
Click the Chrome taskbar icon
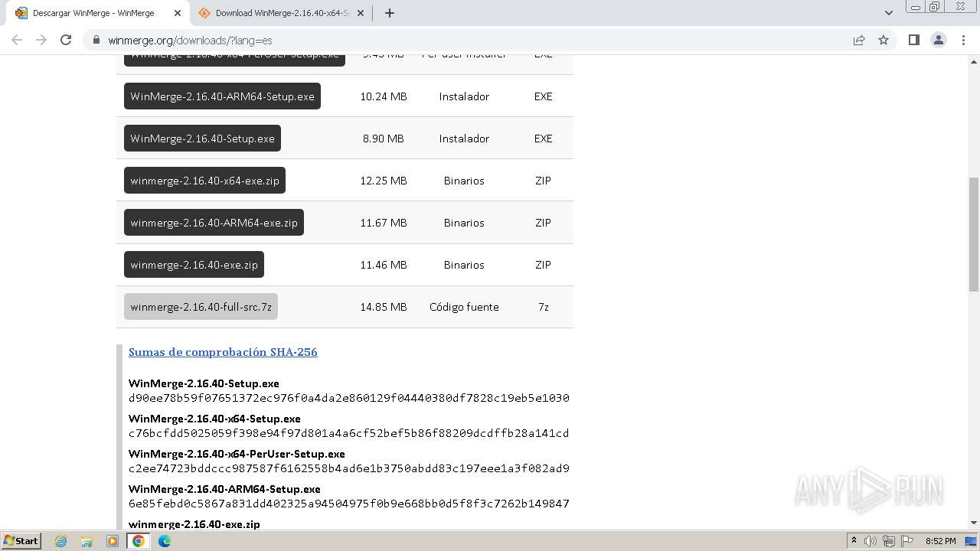[139, 541]
